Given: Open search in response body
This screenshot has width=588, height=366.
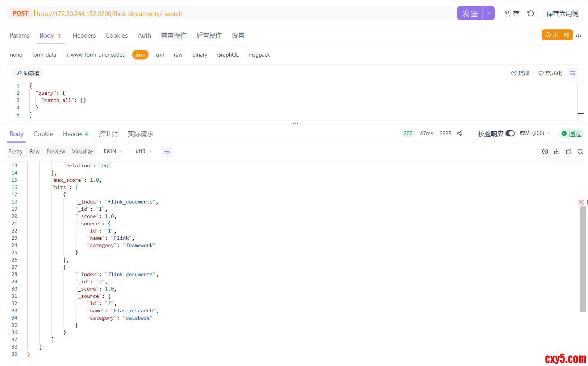Looking at the screenshot, I should pos(580,152).
